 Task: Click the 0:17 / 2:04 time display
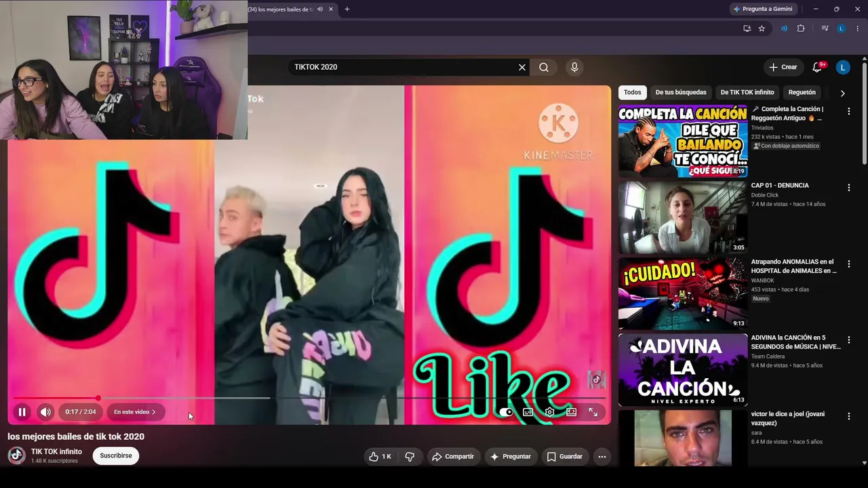[81, 412]
